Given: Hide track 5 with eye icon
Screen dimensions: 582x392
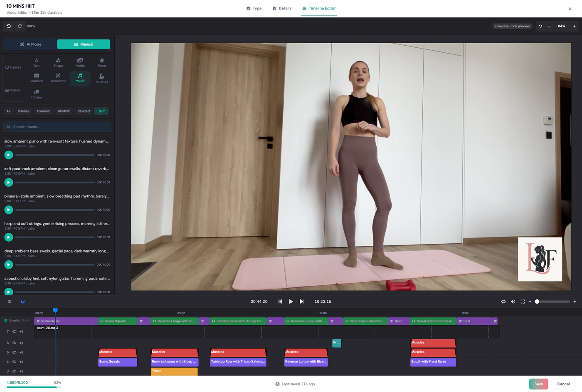Looking at the screenshot, I should click(x=14, y=353).
